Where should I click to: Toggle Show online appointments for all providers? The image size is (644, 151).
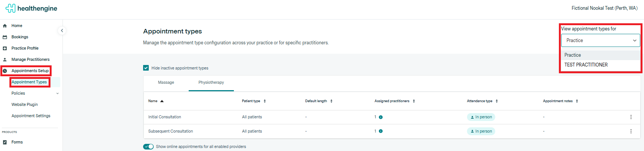pyautogui.click(x=148, y=146)
